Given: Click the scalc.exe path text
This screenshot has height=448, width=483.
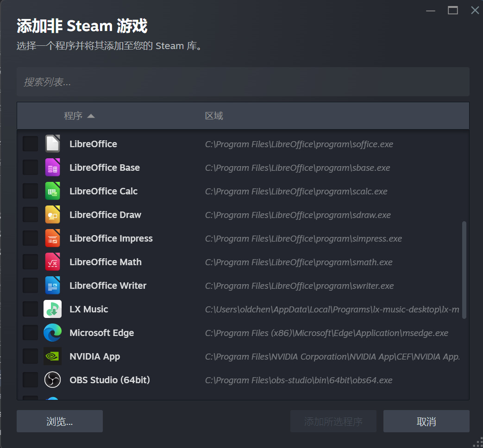Looking at the screenshot, I should pos(296,192).
